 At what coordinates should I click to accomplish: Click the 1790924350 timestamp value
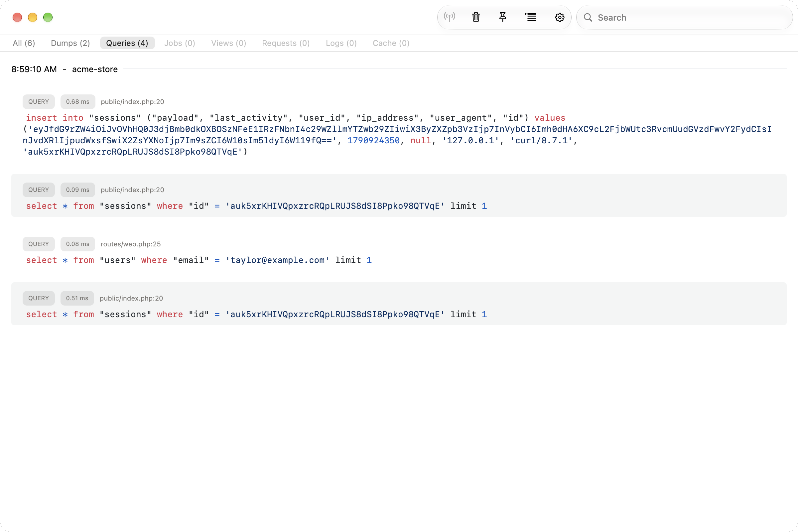coord(373,140)
